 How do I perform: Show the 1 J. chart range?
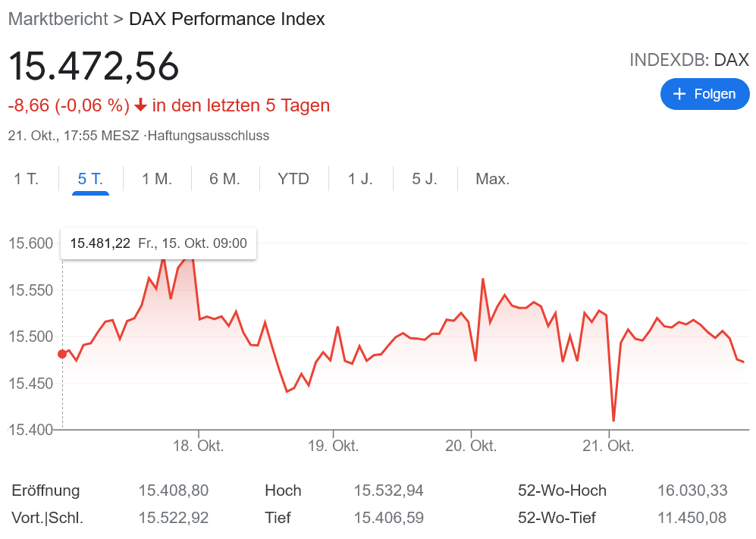(360, 180)
